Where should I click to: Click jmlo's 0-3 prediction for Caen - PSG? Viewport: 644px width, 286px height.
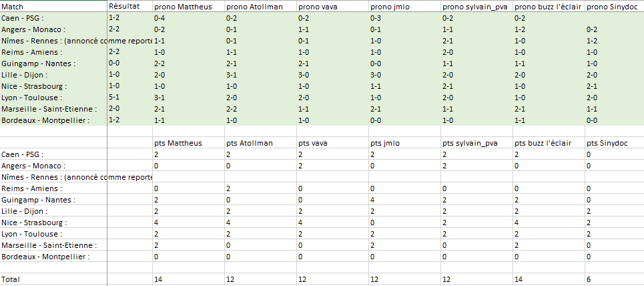376,18
